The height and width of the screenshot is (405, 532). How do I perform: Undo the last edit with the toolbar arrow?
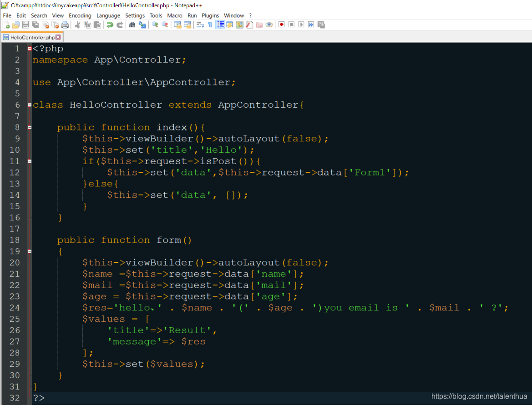[x=110, y=25]
